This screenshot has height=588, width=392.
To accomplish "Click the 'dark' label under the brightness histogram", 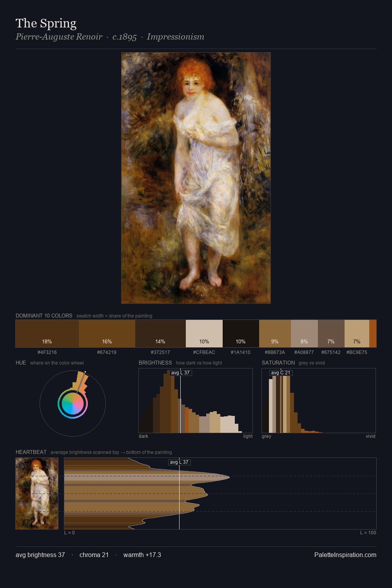I will pyautogui.click(x=143, y=436).
